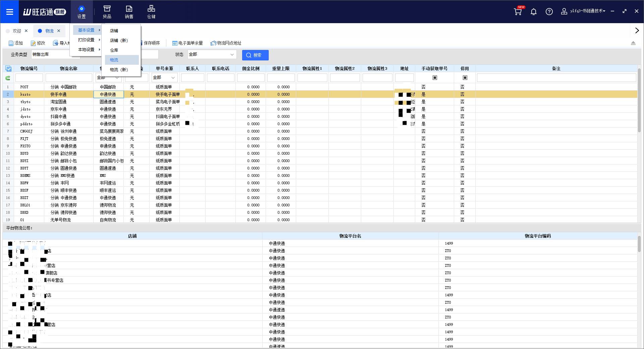Click the 物流平台编码 column header
Screen dimensions: 644x349
point(538,236)
